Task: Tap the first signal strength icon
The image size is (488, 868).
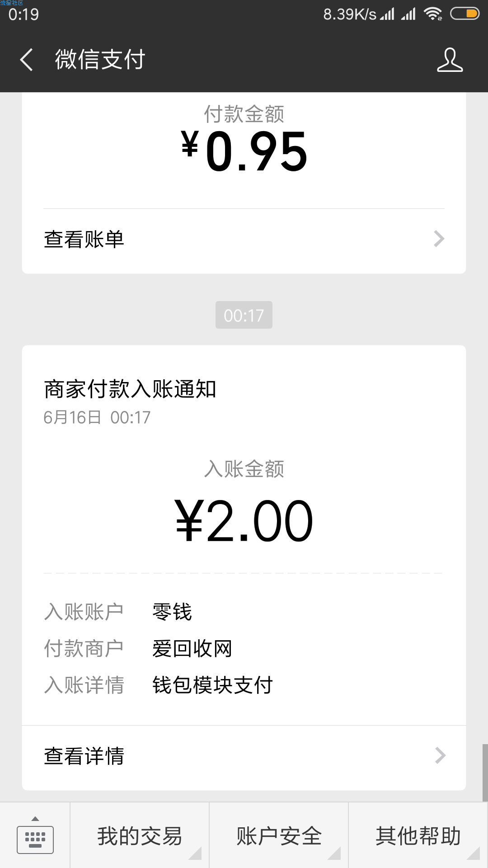Action: [x=387, y=14]
